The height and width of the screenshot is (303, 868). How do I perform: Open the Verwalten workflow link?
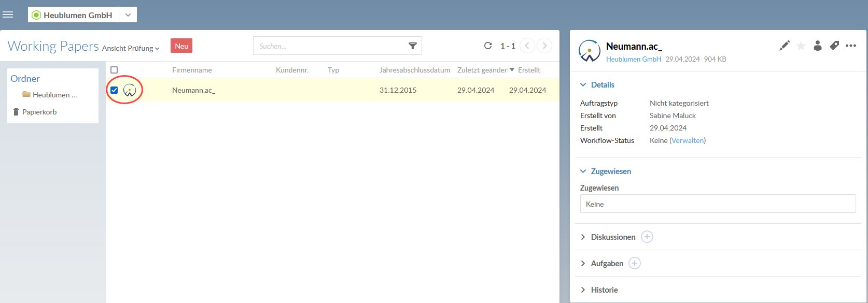[688, 140]
